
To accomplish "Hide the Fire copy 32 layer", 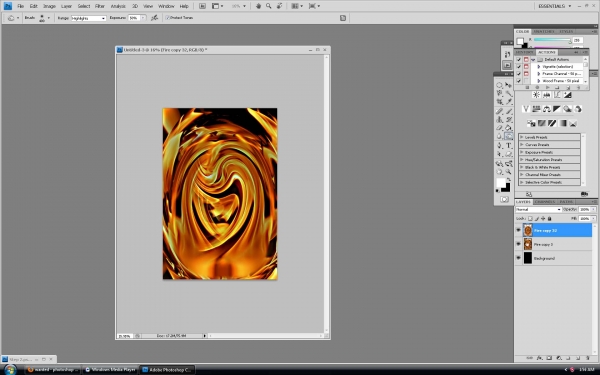I will coord(518,230).
